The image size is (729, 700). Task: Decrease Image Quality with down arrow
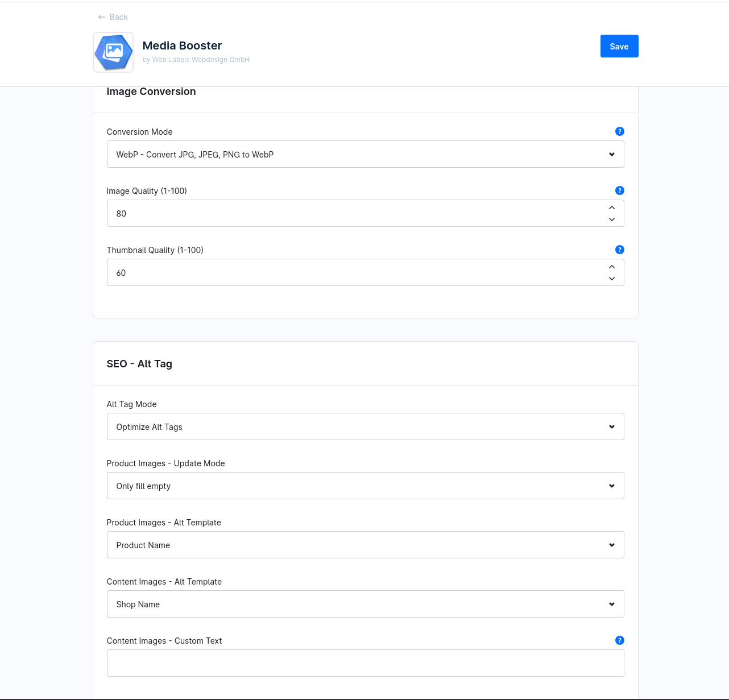612,219
